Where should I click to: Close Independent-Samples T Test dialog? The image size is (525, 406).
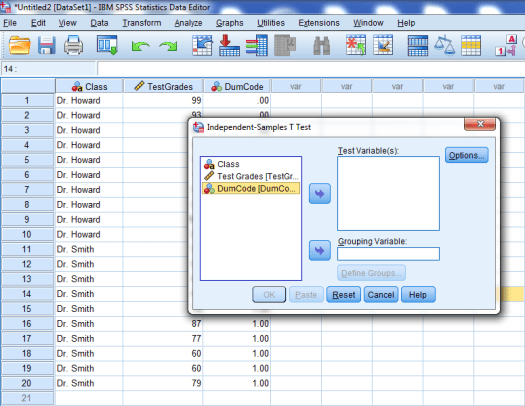pyautogui.click(x=480, y=124)
